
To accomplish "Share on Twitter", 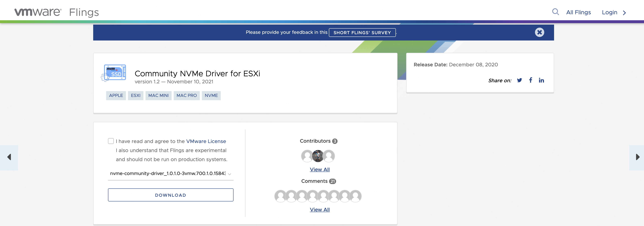I will [519, 80].
